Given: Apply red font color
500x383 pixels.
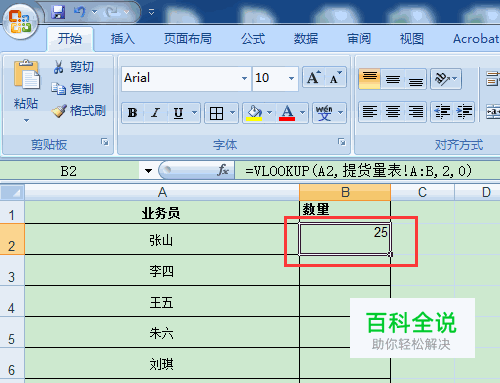Looking at the screenshot, I should tap(287, 113).
